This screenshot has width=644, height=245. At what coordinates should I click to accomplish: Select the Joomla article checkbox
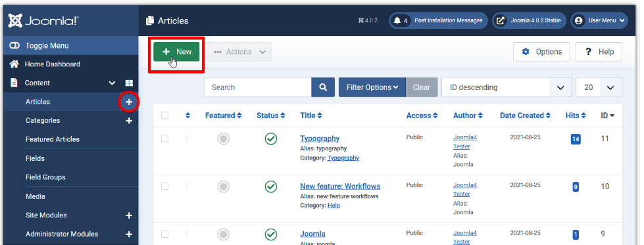click(x=164, y=234)
